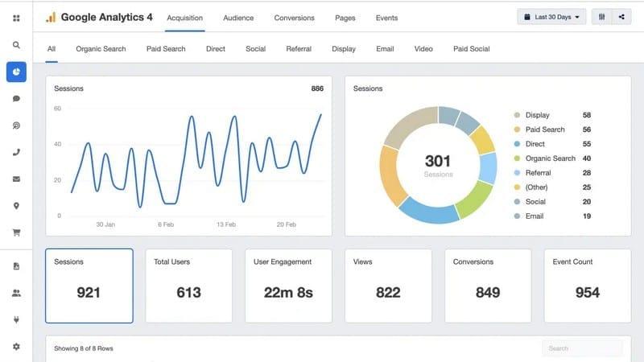Image resolution: width=644 pixels, height=362 pixels.
Task: Switch to the Audience tab
Action: pyautogui.click(x=238, y=18)
